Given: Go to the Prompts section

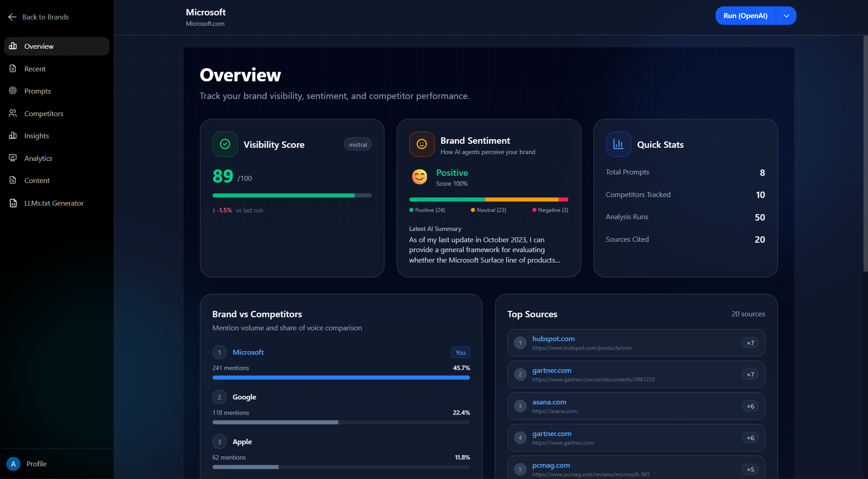Looking at the screenshot, I should [x=57, y=91].
